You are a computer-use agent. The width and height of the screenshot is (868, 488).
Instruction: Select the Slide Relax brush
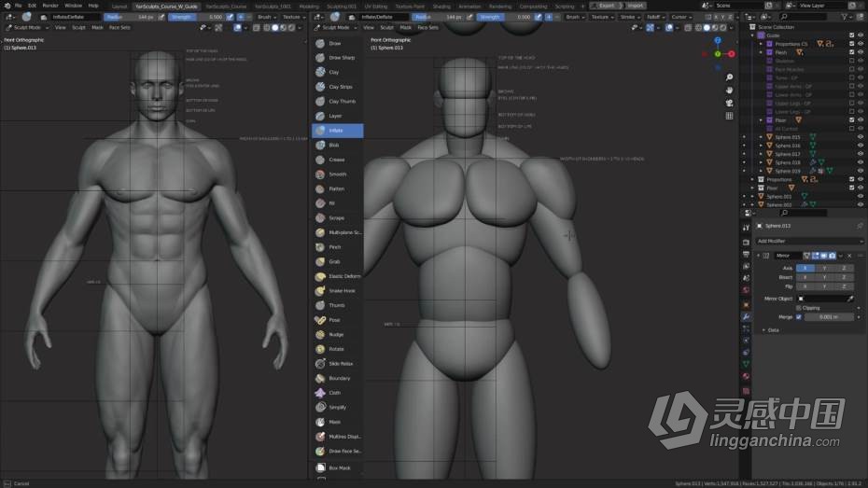click(x=337, y=364)
